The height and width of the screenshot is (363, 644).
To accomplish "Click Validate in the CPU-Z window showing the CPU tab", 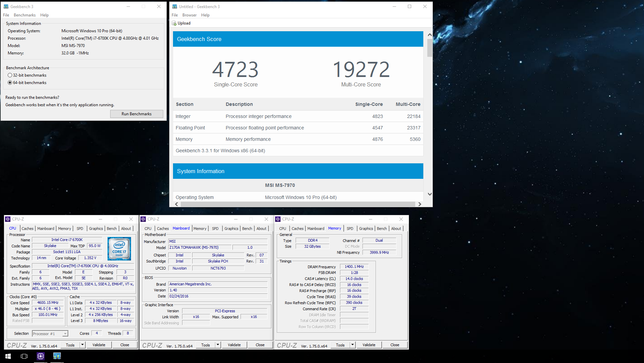I will 99,345.
